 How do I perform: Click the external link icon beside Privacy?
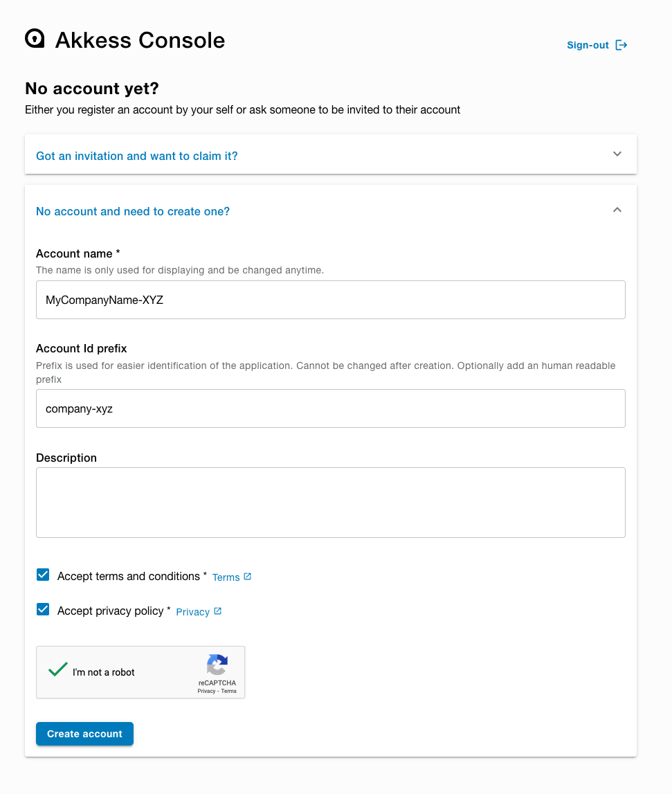coord(217,610)
